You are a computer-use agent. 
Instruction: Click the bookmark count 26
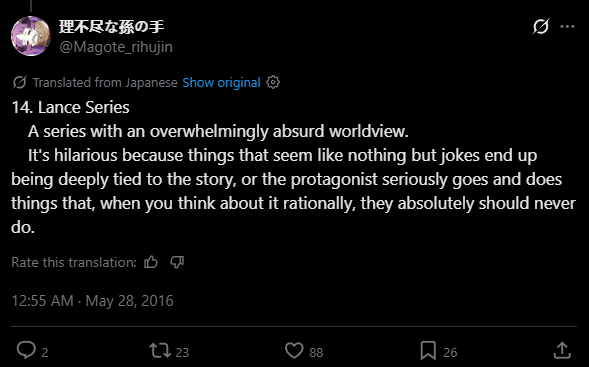pos(450,352)
